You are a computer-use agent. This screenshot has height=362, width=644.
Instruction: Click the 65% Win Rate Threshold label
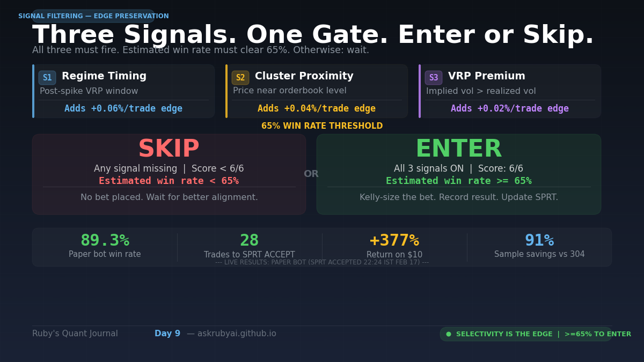coord(322,126)
